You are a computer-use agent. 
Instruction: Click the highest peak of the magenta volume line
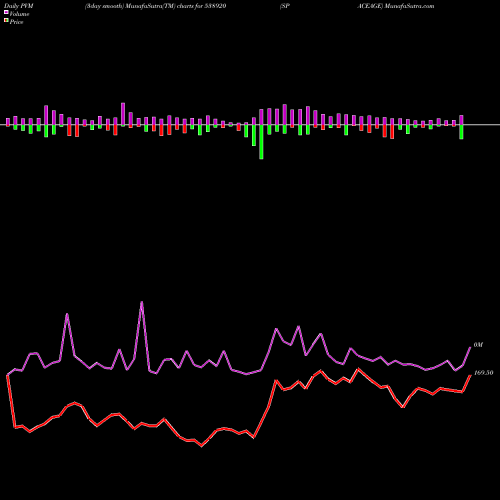(x=142, y=302)
